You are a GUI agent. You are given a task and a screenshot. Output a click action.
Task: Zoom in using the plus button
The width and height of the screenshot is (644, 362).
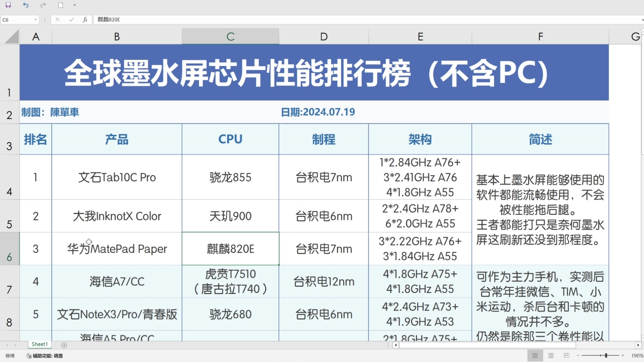(623, 356)
